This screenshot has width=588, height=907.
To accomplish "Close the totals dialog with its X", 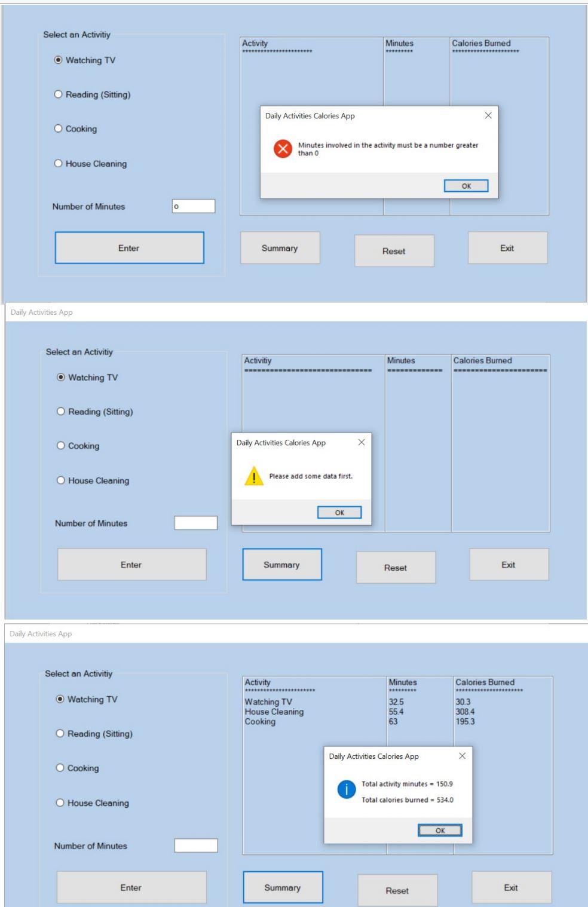I will click(x=461, y=756).
